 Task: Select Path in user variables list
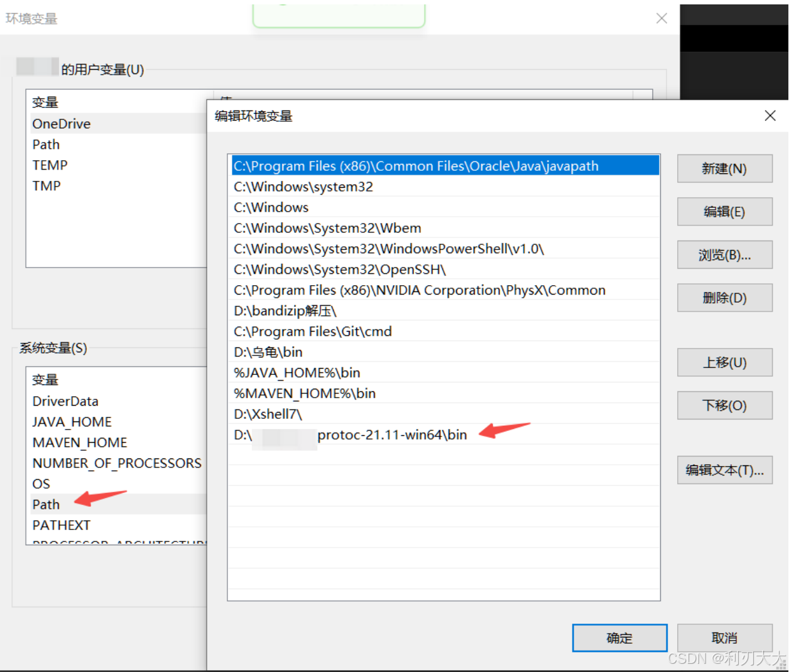[118, 144]
